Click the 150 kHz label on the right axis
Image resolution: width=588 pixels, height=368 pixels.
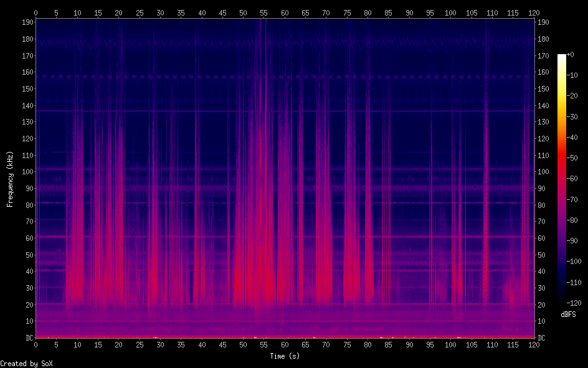coord(544,88)
